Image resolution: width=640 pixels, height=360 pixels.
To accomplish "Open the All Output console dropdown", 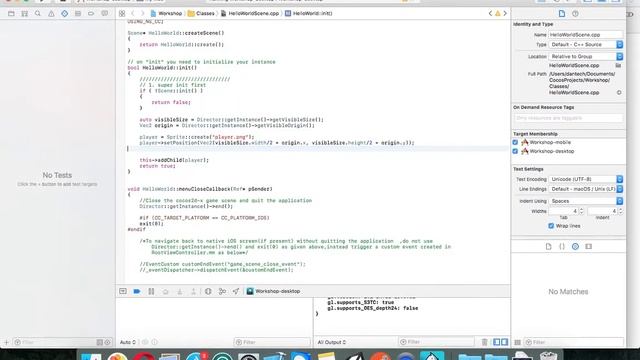I will click(332, 342).
